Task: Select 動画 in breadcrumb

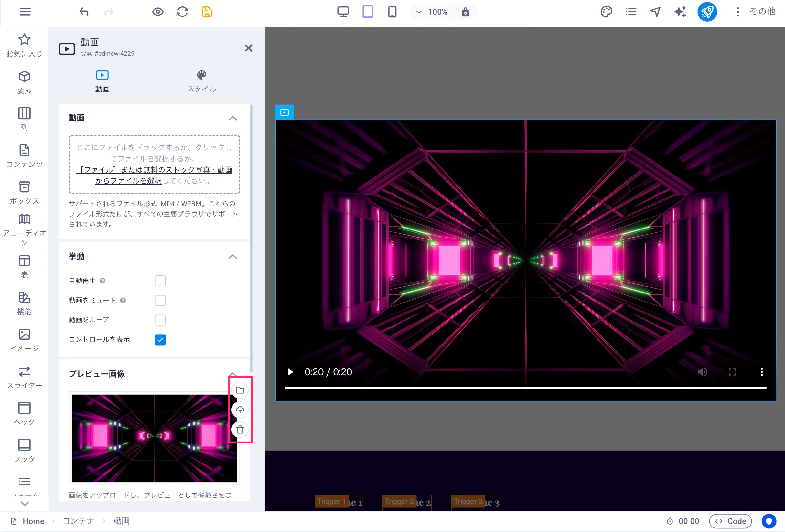Action: pos(122,521)
